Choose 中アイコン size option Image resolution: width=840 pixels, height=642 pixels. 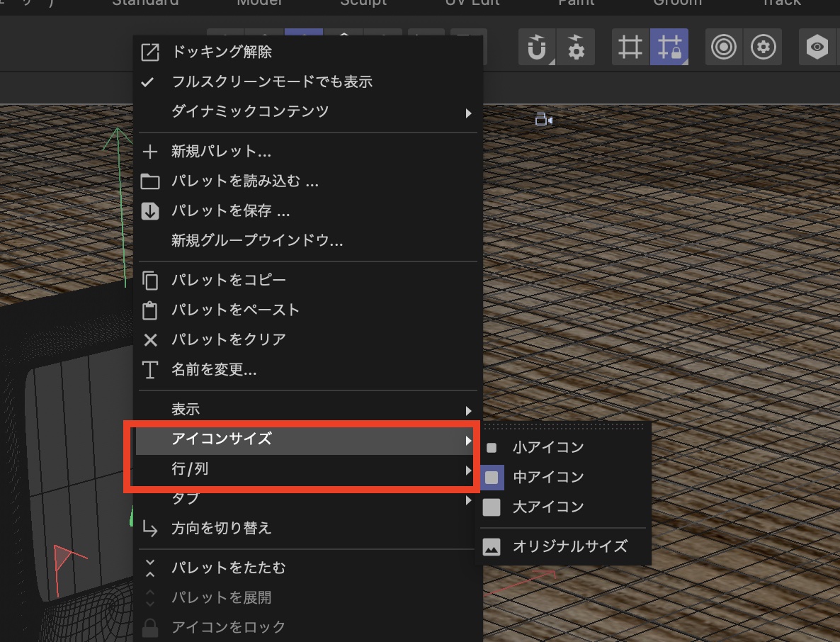coord(547,478)
